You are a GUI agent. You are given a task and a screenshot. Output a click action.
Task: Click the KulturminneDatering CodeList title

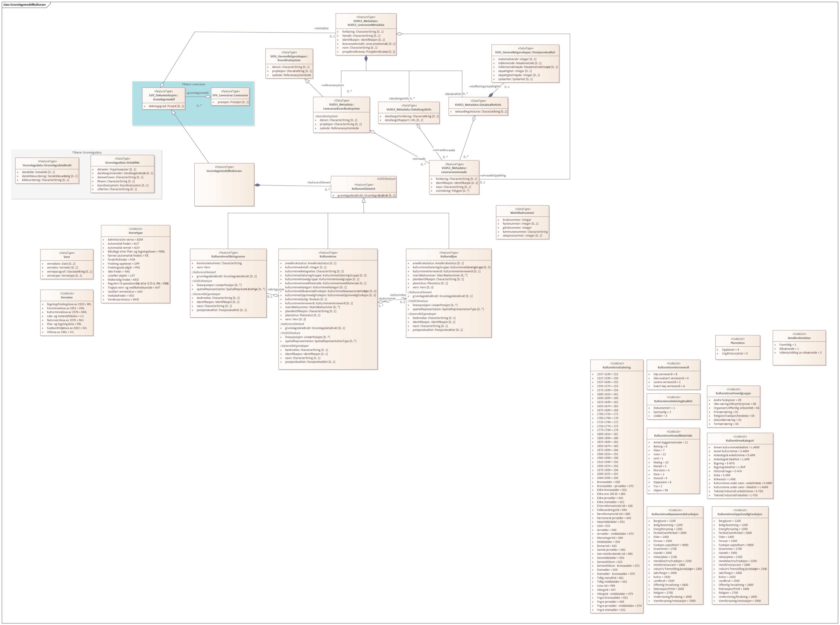tap(616, 368)
